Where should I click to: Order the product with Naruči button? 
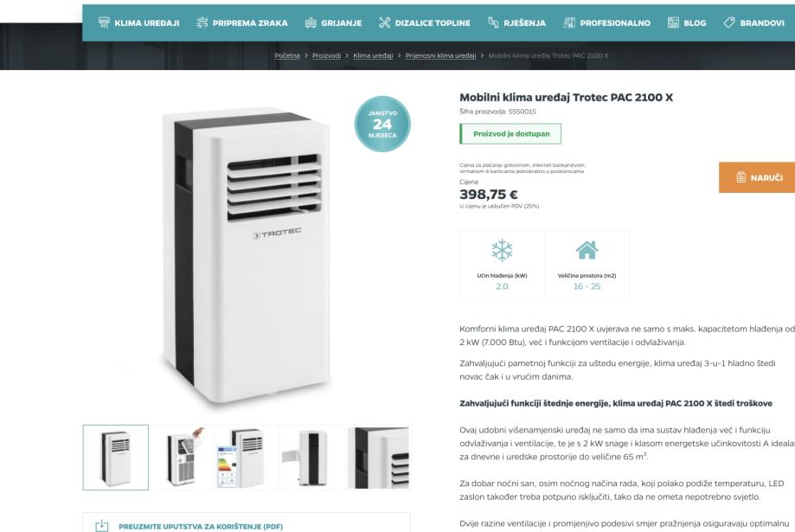coord(757,177)
